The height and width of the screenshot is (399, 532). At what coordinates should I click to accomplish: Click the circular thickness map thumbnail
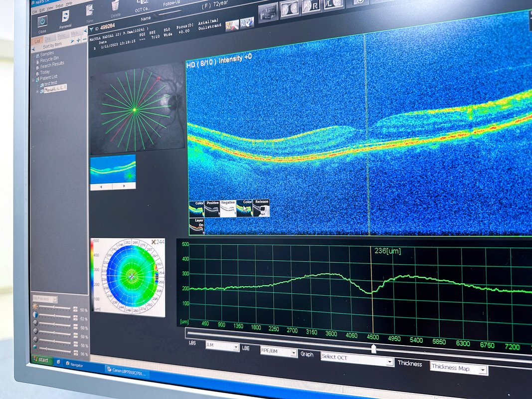131,277
